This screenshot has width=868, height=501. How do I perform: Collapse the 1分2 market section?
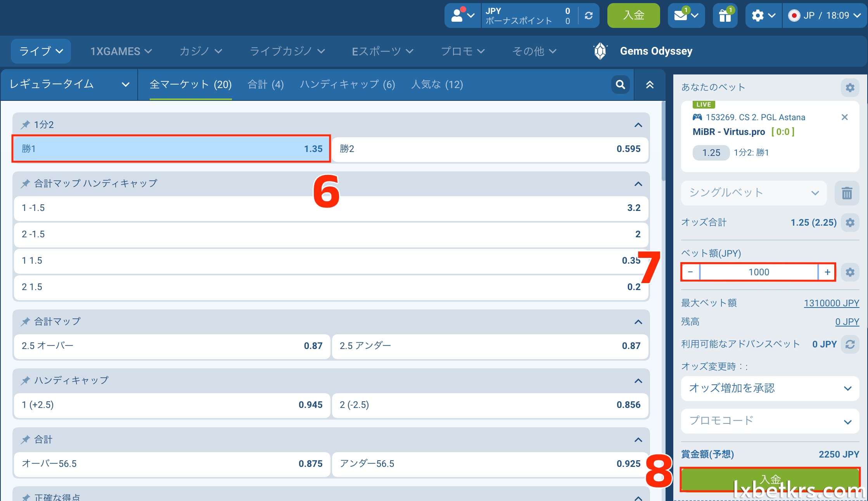pyautogui.click(x=638, y=125)
